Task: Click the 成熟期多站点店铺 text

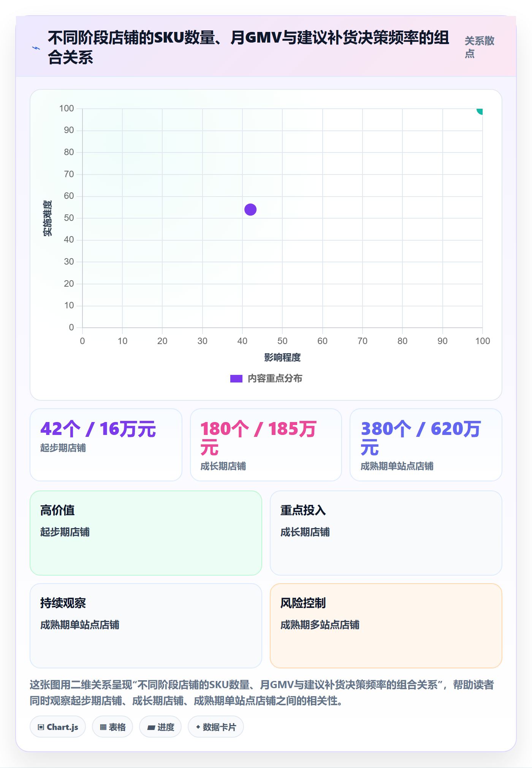Action: click(320, 625)
